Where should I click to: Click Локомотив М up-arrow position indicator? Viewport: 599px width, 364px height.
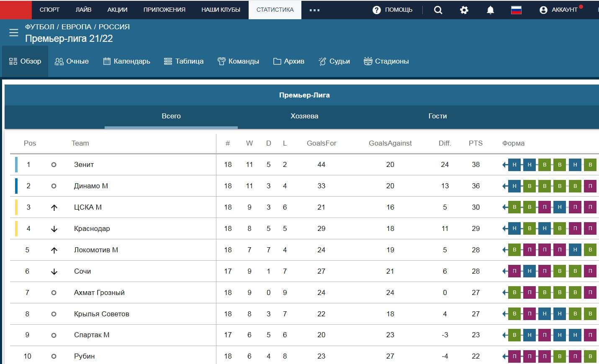coord(54,250)
